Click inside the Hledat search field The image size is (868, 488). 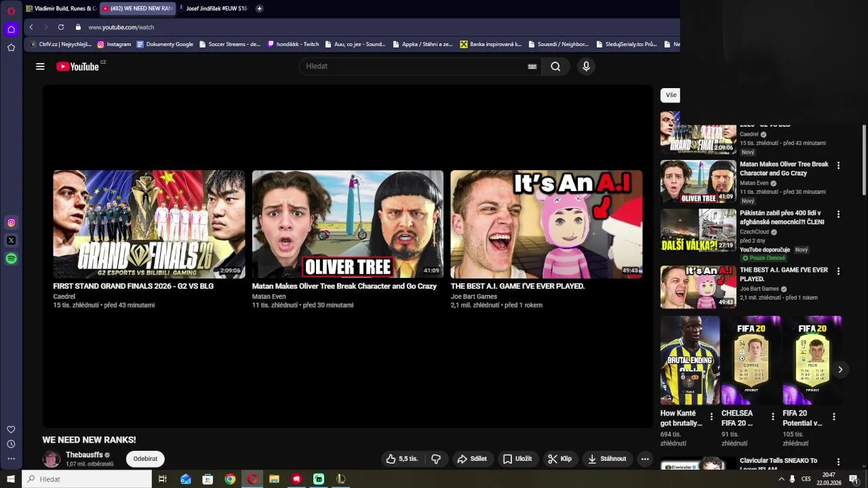[x=414, y=66]
